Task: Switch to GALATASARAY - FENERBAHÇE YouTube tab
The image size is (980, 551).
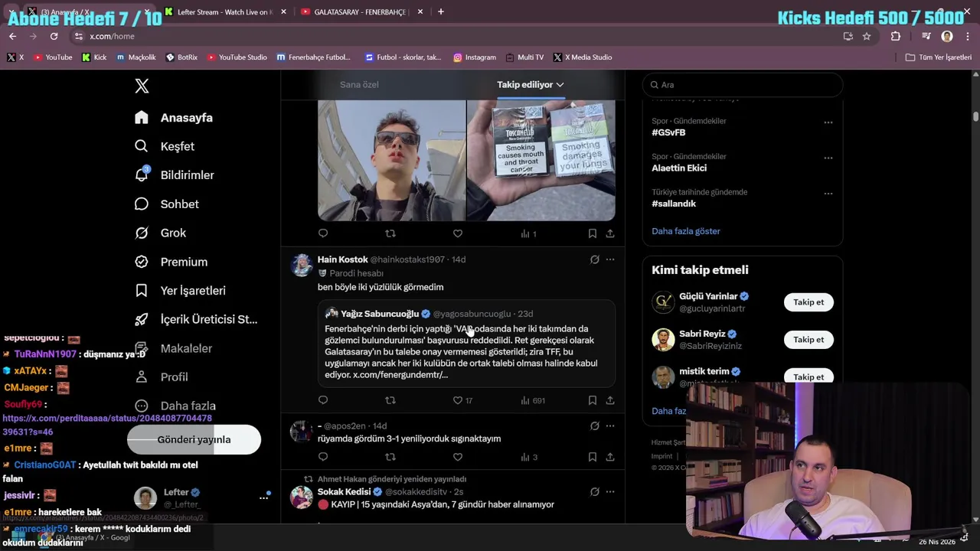Action: [360, 11]
